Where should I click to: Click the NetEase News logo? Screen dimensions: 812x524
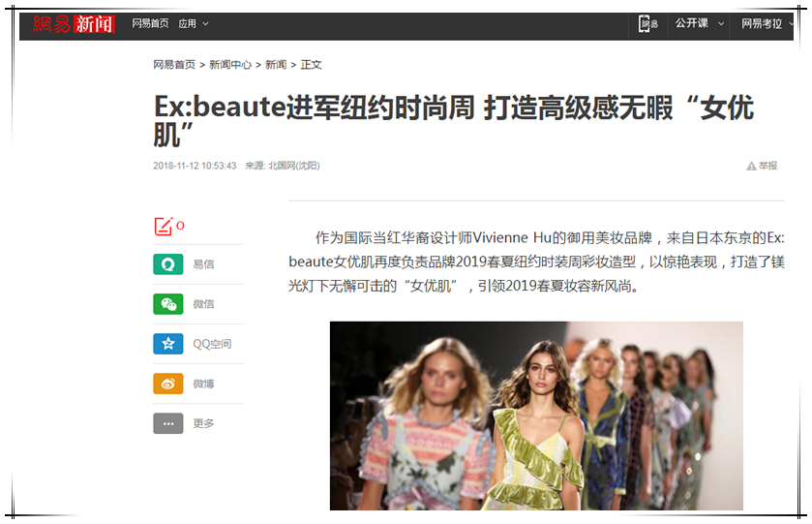coord(73,24)
